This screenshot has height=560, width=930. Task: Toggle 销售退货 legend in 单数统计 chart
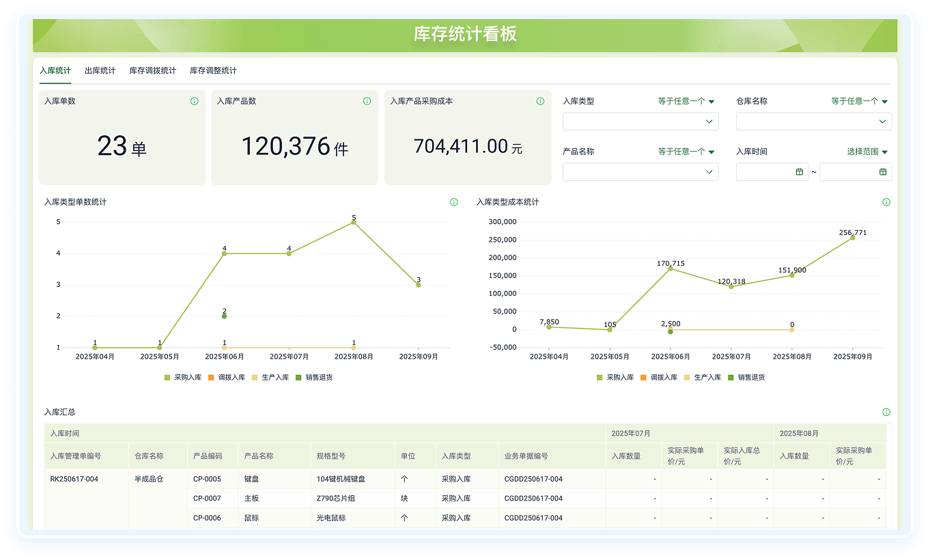click(x=314, y=377)
